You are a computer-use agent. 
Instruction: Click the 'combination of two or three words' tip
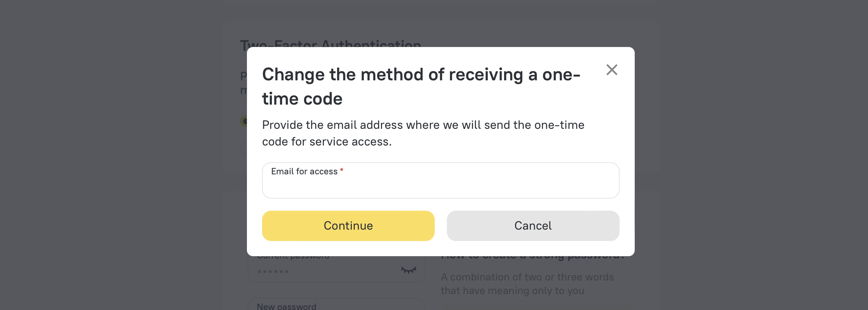coord(527,277)
